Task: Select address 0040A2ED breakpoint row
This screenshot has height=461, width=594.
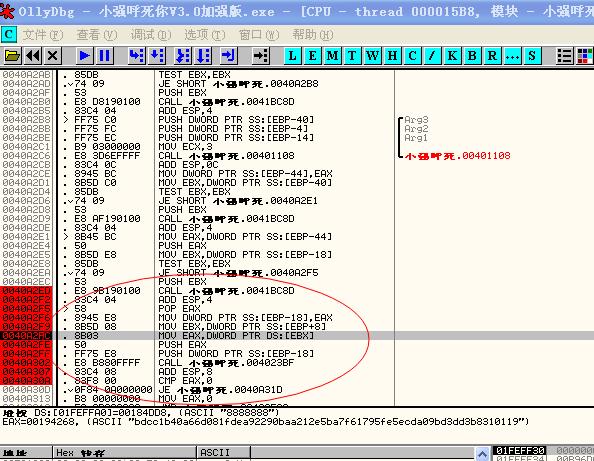Action: click(x=26, y=291)
